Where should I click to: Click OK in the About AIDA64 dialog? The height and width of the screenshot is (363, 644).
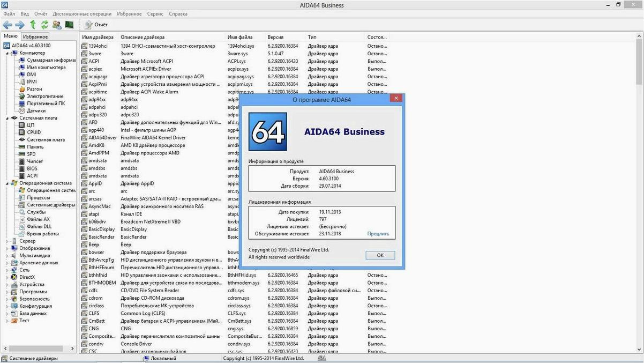pos(380,255)
